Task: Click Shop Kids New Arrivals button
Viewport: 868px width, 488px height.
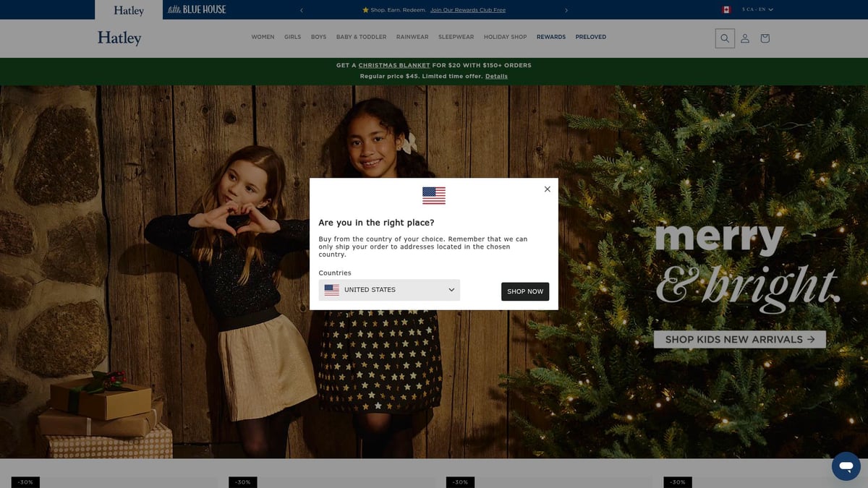Action: click(739, 339)
